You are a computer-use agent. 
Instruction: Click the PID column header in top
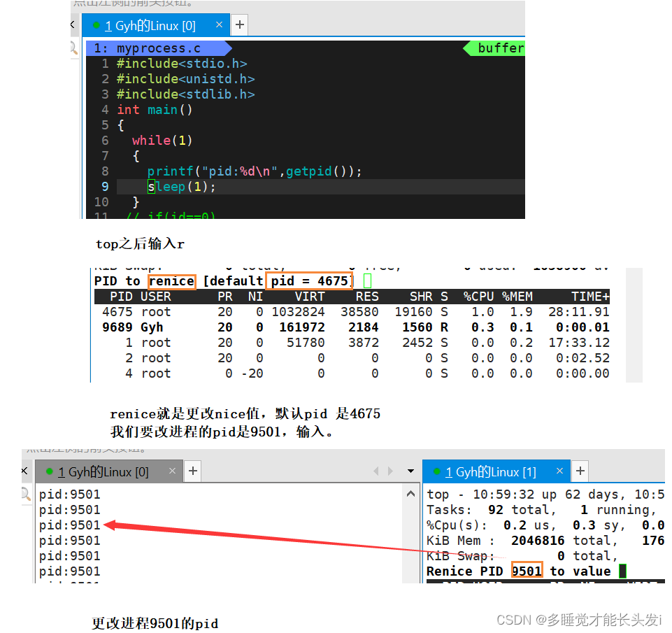(121, 297)
